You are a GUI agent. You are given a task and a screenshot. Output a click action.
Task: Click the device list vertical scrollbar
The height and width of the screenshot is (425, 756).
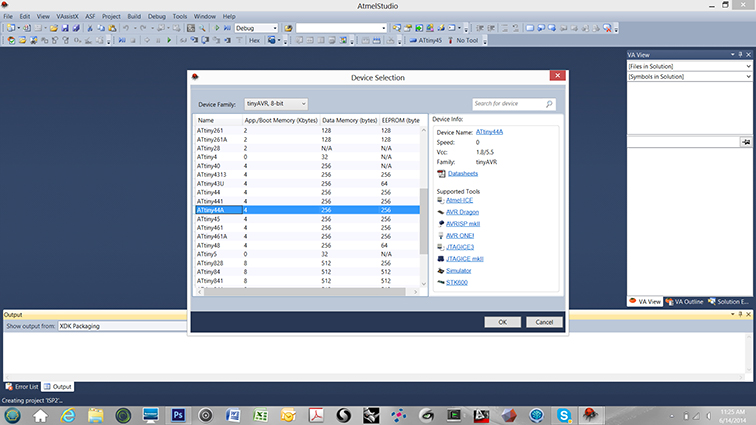coord(424,221)
